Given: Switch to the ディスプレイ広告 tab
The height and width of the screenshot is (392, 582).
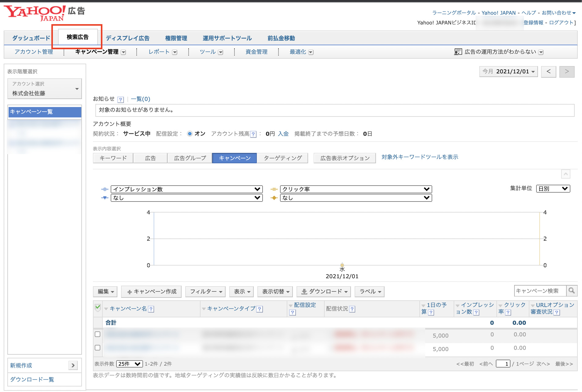Looking at the screenshot, I should (127, 38).
